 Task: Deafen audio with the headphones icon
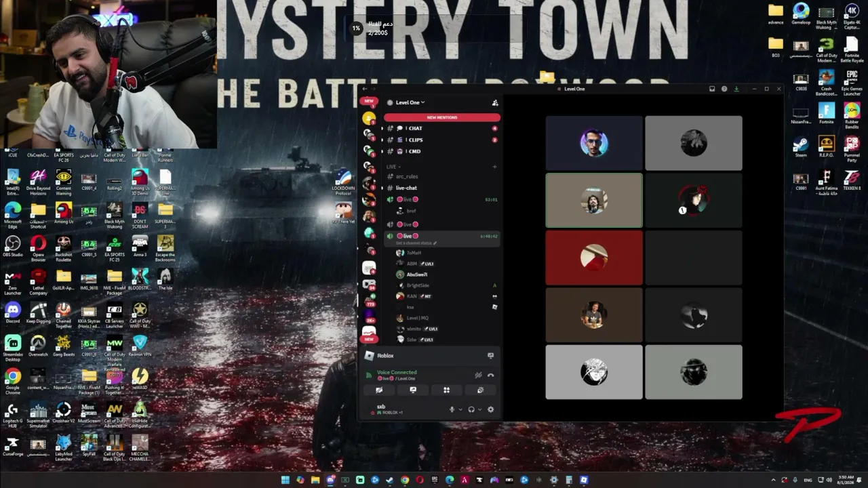[x=471, y=409]
